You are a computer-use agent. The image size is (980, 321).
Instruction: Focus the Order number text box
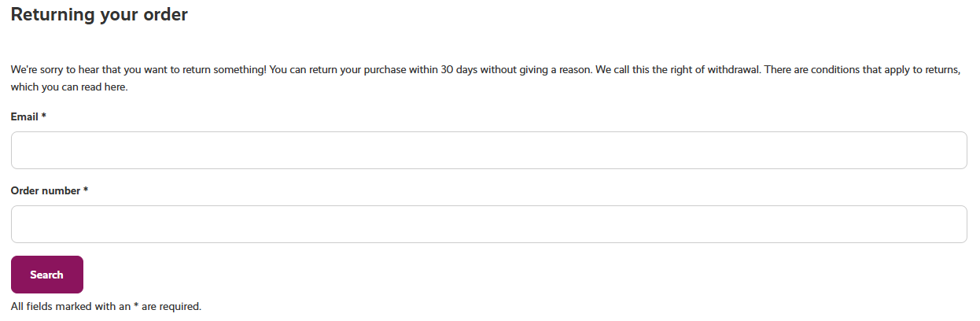[488, 224]
